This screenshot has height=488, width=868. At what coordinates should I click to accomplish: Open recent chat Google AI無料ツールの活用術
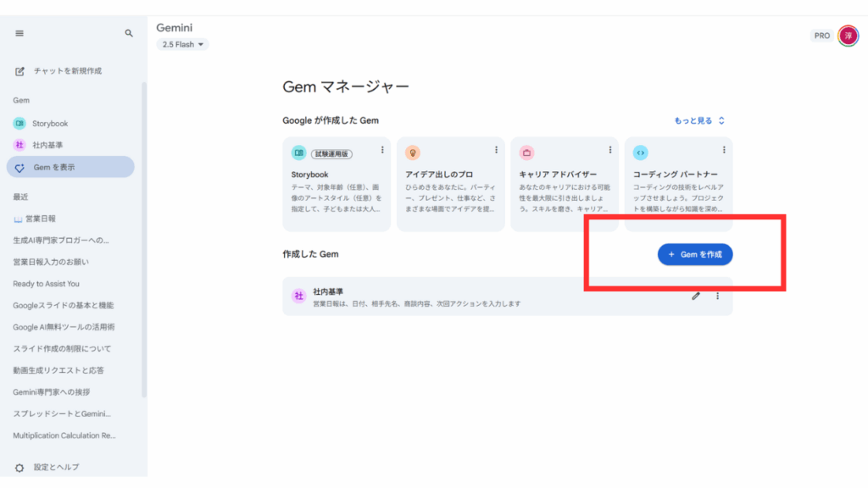[x=64, y=327]
